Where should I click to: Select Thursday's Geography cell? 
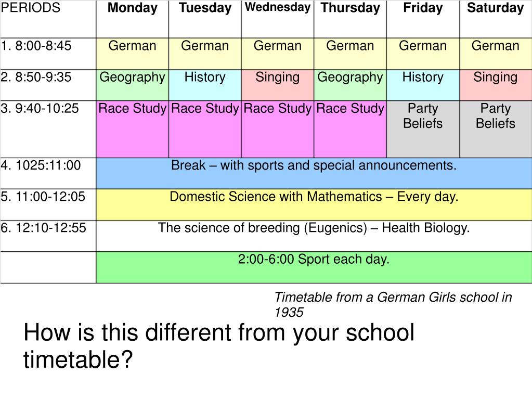(x=350, y=85)
